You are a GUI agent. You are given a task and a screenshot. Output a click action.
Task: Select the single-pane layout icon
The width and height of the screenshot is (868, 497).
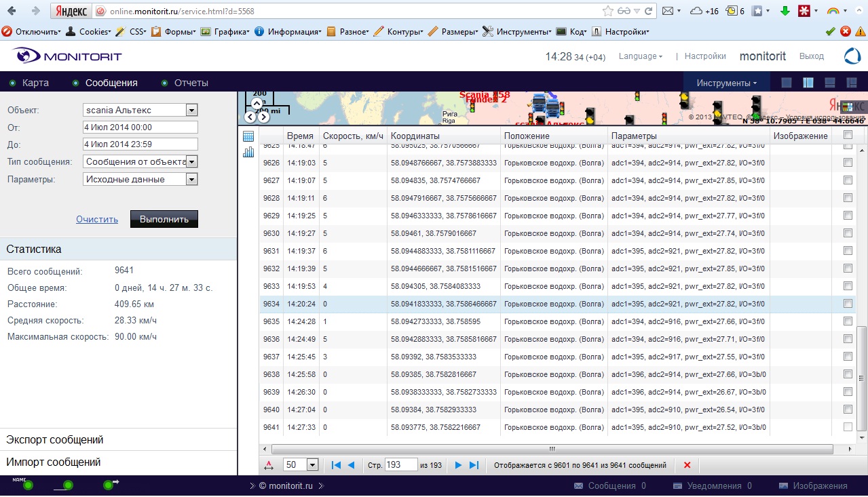coord(787,83)
